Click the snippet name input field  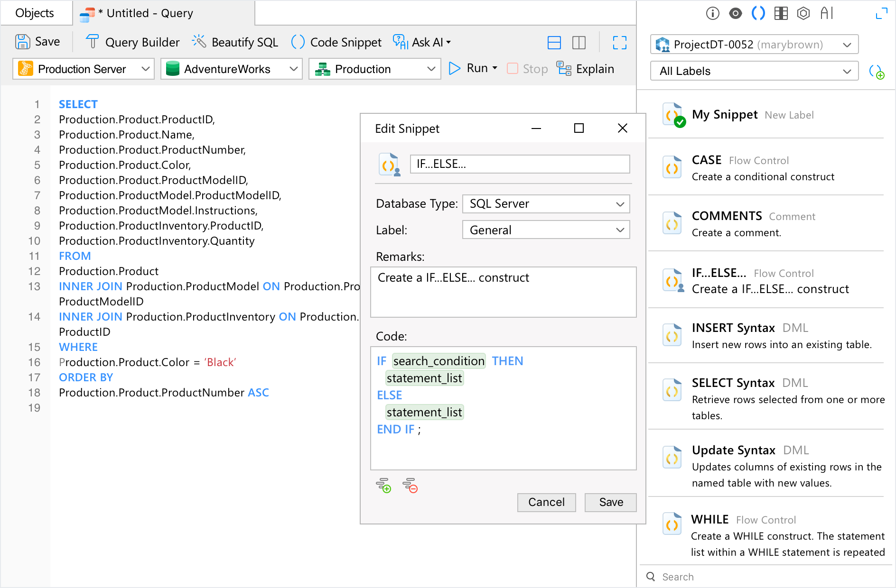[520, 164]
